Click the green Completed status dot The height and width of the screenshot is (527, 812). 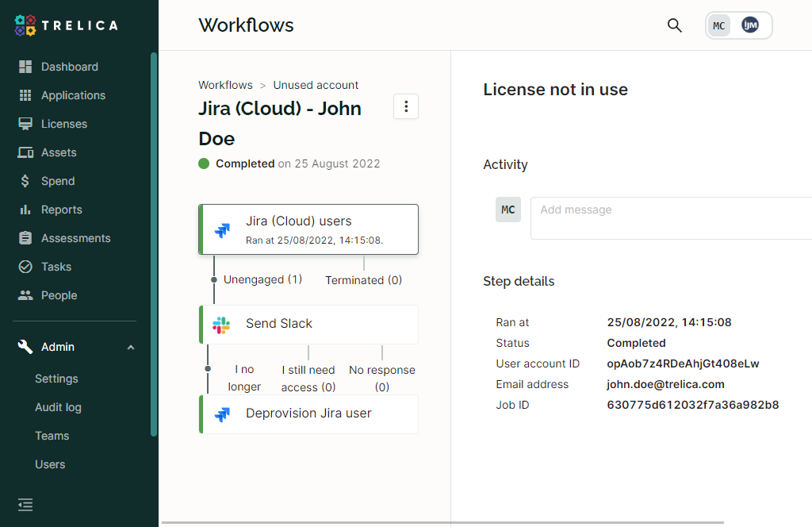pos(204,163)
